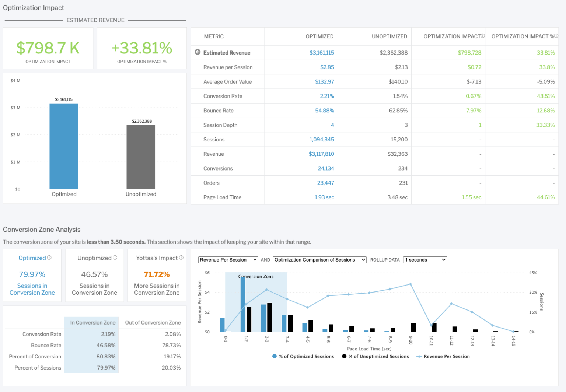Open the info icon beside Yottaa's Impact
This screenshot has width=566, height=392.
pos(181,258)
